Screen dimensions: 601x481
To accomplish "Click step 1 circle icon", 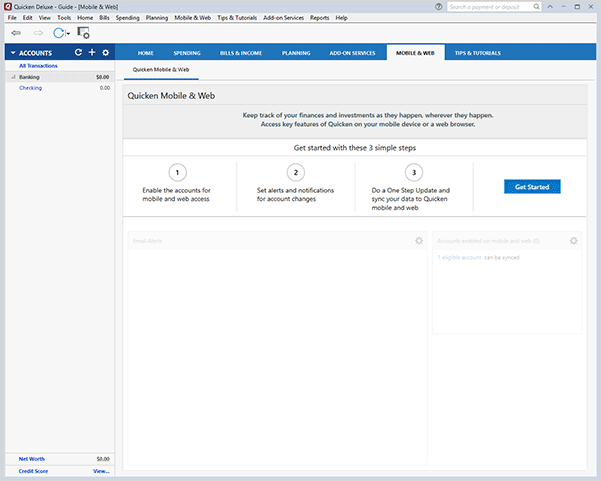I will click(x=177, y=172).
